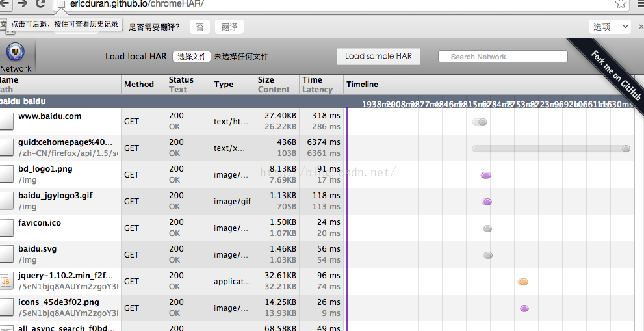Click 翻译 translate button
The width and height of the screenshot is (644, 331).
click(229, 27)
